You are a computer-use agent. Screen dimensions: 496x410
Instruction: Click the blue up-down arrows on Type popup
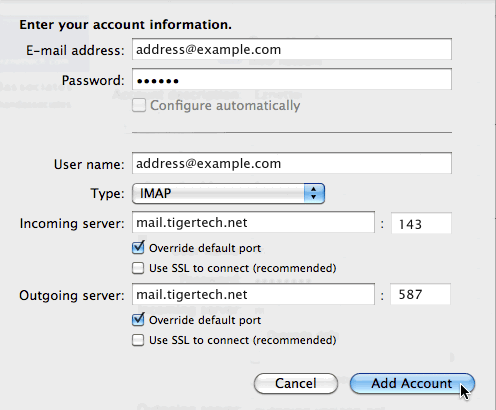click(314, 193)
